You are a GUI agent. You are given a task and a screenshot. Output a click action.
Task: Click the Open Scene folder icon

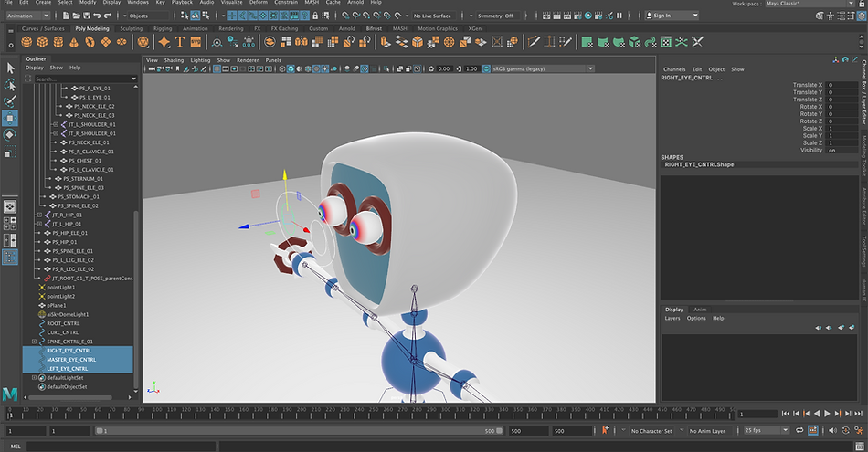point(77,16)
